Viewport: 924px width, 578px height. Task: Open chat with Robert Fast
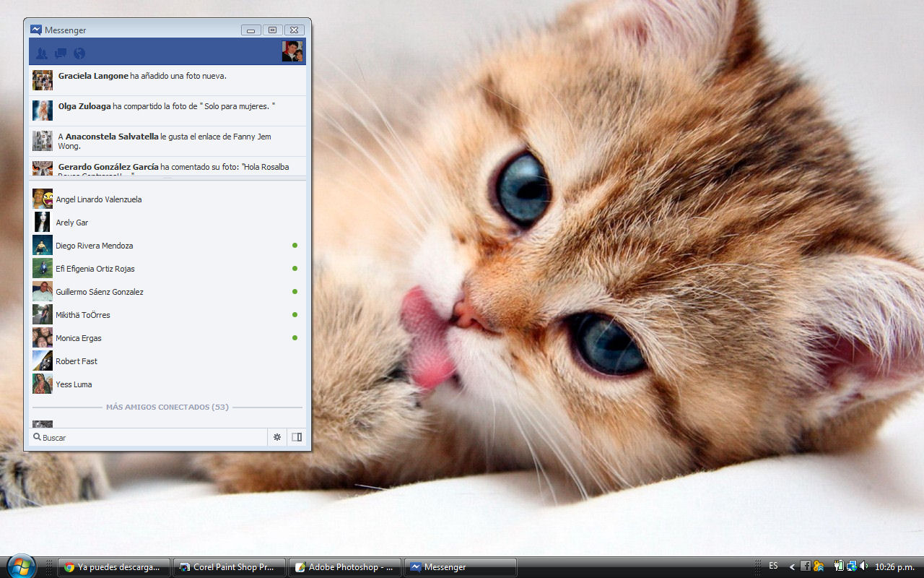click(167, 361)
